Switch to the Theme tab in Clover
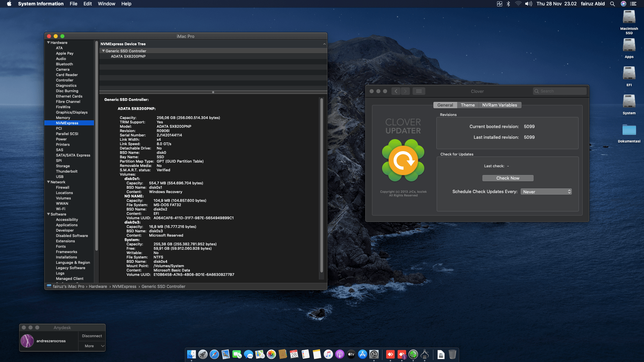644x362 pixels. [468, 105]
